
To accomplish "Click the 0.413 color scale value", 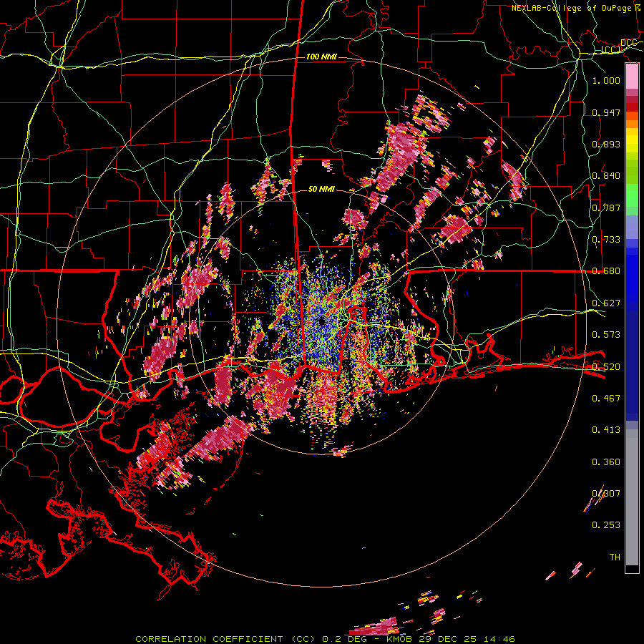I will [x=606, y=430].
